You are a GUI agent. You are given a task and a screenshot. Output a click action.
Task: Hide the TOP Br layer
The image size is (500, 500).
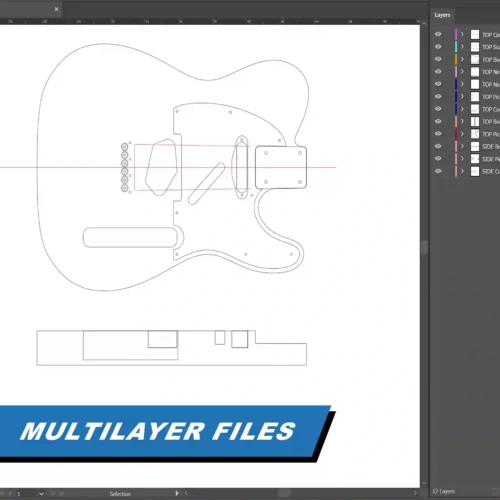click(438, 121)
